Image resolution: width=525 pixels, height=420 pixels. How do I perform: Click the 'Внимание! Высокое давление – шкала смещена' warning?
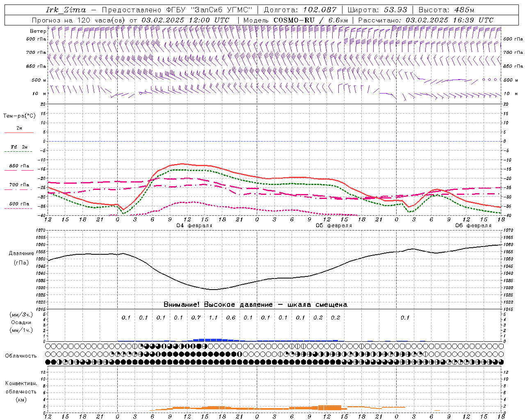256,304
